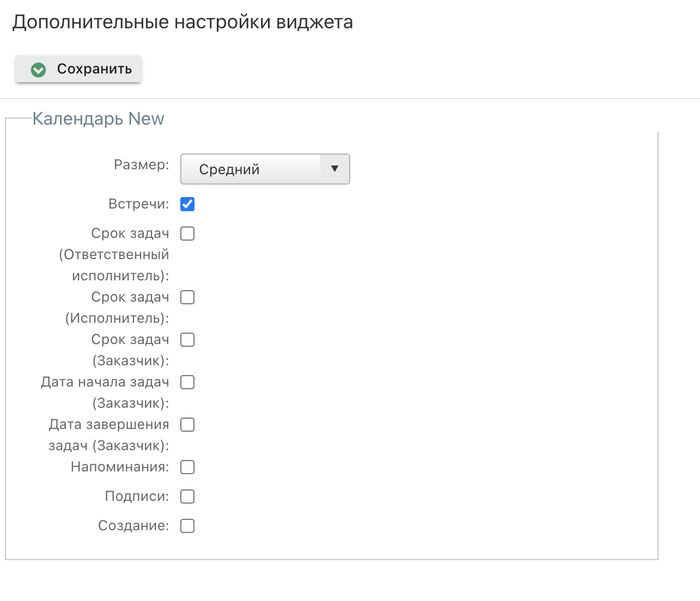
Task: Enable the Создание checkbox
Action: [187, 526]
